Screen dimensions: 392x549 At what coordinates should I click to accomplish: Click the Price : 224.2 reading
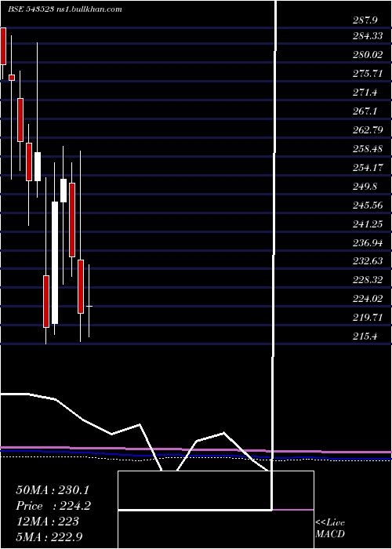click(53, 506)
